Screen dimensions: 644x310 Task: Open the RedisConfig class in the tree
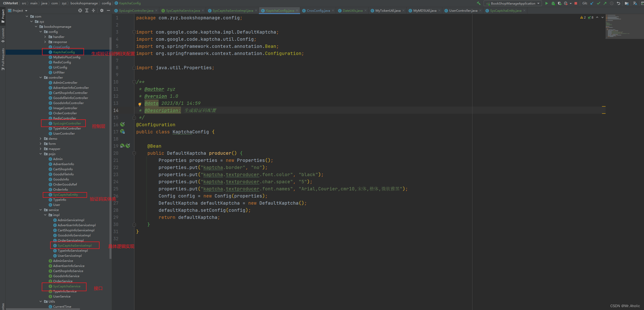(62, 62)
